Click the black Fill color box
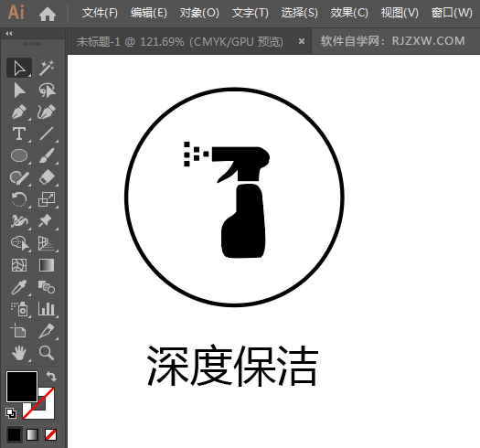Viewport: 480px width, 448px height. [x=22, y=387]
